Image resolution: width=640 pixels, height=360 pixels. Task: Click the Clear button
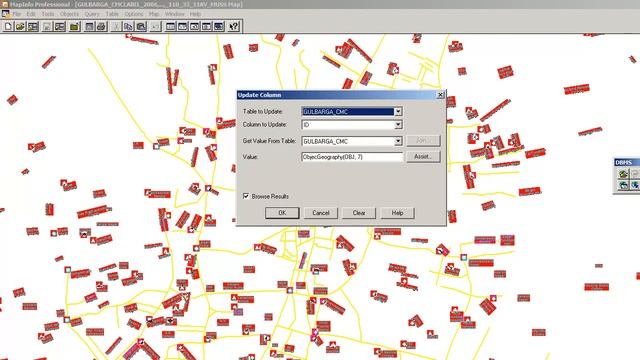click(359, 213)
